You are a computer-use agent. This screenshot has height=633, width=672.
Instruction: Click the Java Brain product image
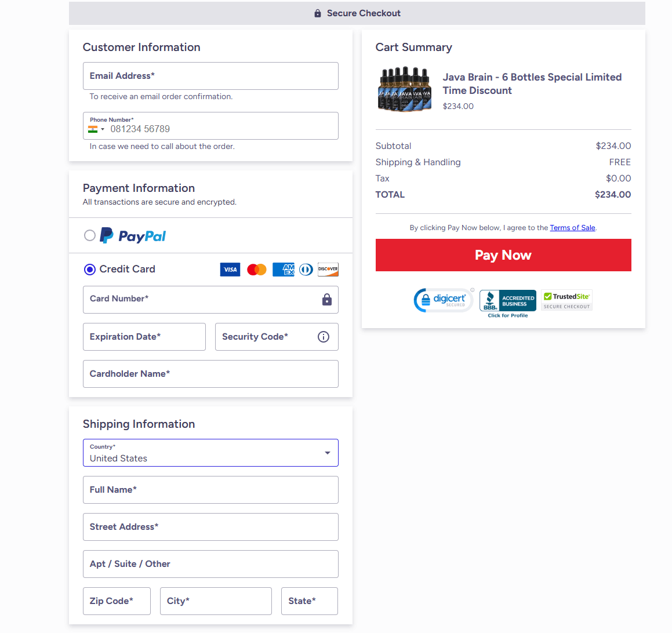[404, 89]
